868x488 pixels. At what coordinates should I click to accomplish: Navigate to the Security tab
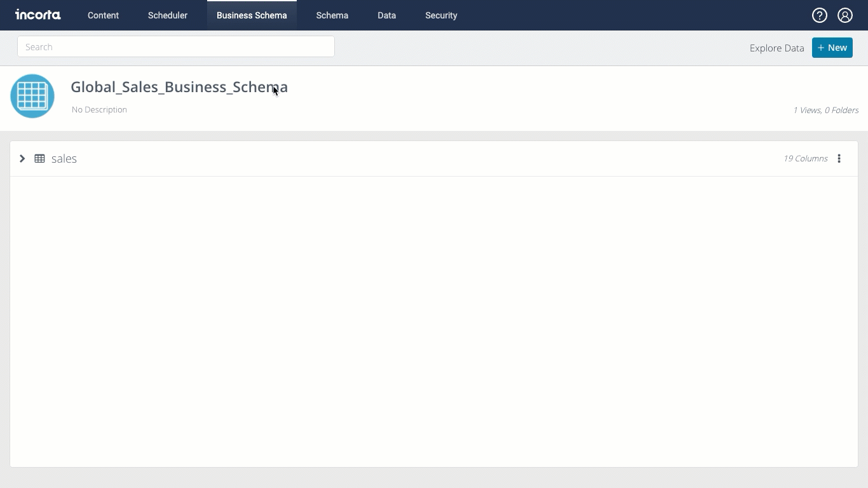point(441,15)
